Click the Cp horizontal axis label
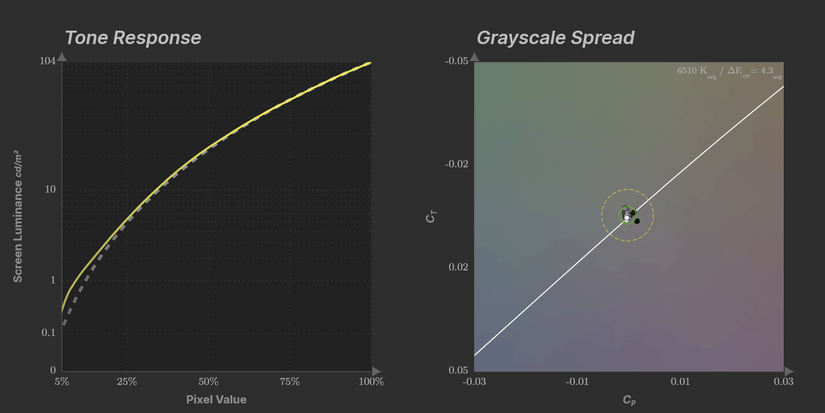 point(629,400)
